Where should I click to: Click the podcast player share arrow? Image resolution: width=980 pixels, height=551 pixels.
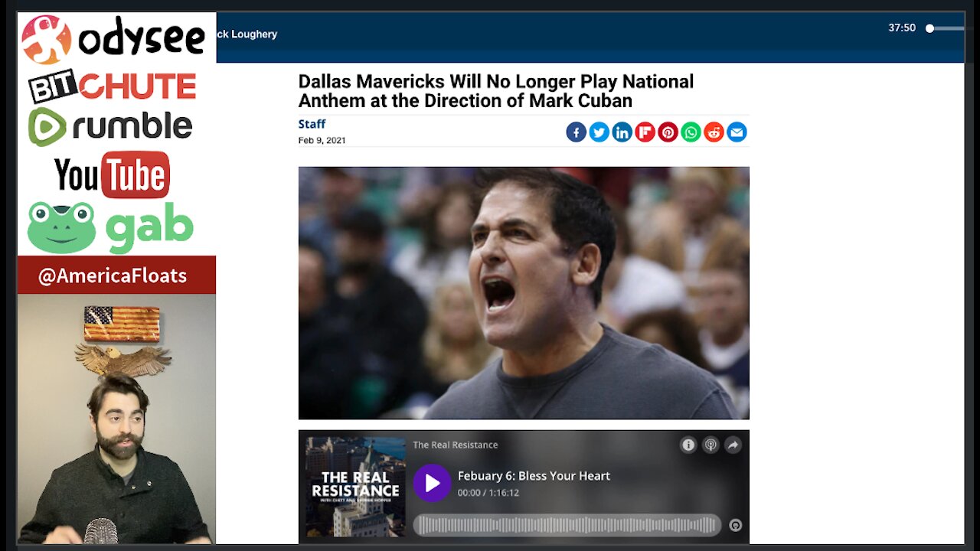click(x=733, y=445)
